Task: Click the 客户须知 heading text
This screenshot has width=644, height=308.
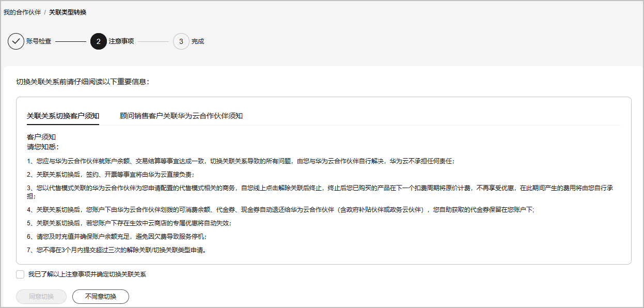Action: tap(41, 137)
